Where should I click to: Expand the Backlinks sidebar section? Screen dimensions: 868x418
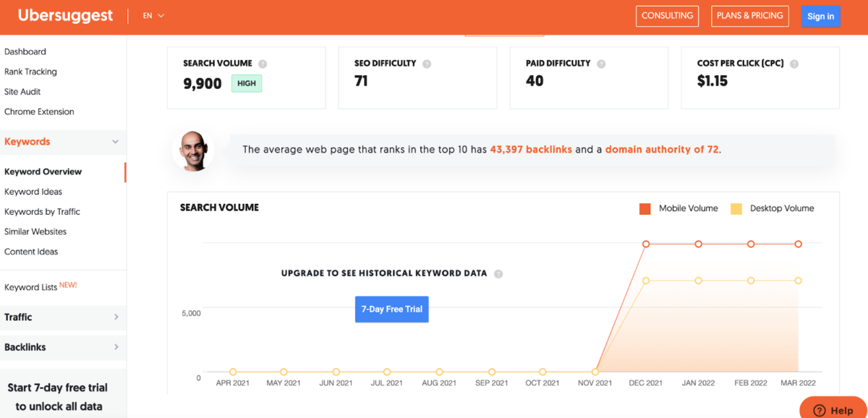coord(116,347)
